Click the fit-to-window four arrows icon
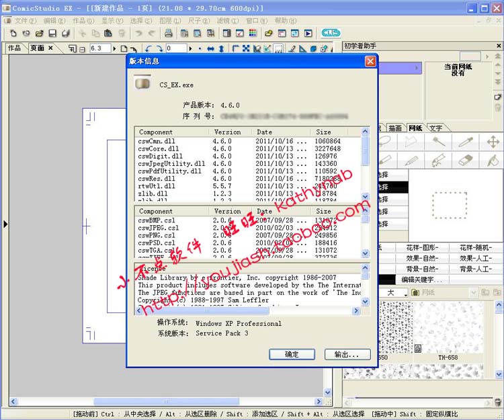This screenshot has width=504, height=420. (246, 48)
